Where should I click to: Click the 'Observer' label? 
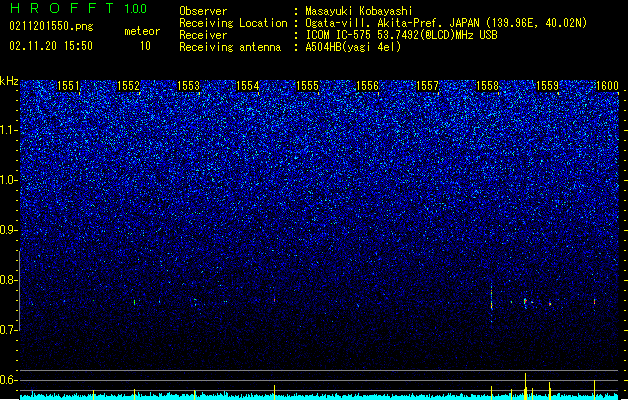203,11
